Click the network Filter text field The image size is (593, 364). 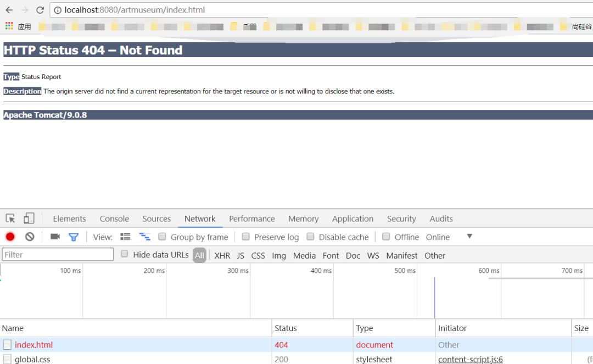[58, 254]
